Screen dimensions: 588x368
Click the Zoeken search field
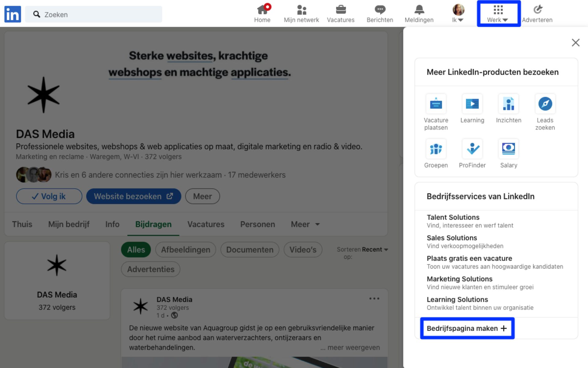pyautogui.click(x=93, y=14)
